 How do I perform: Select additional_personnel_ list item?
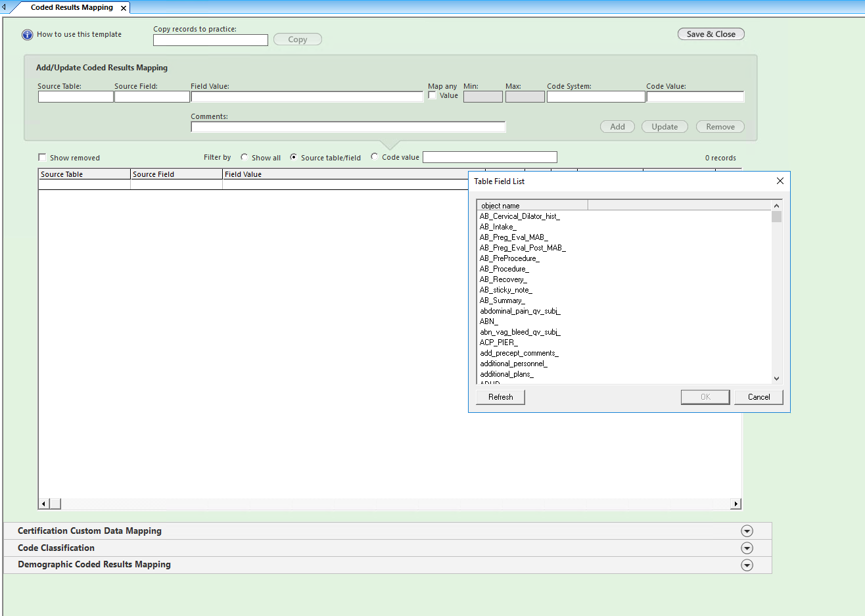click(513, 364)
